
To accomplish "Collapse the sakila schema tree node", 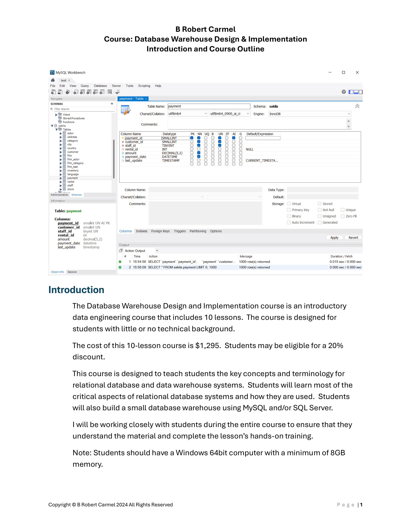I will click(52, 126).
